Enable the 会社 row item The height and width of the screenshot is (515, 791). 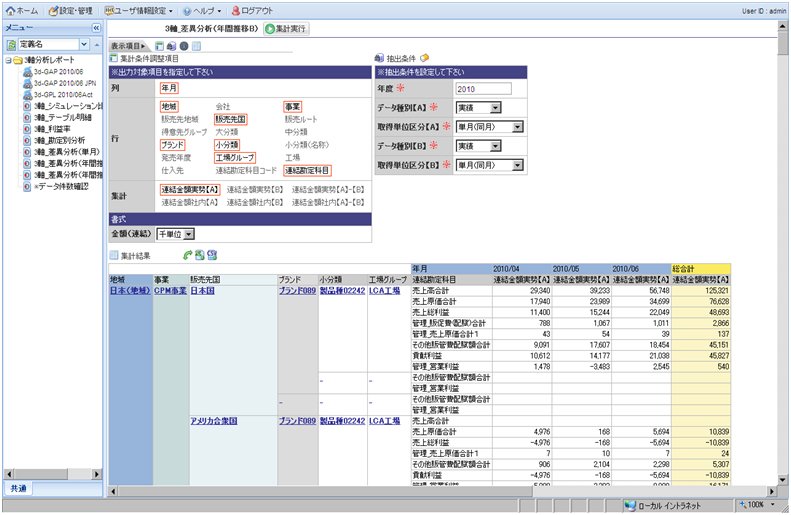[x=223, y=106]
